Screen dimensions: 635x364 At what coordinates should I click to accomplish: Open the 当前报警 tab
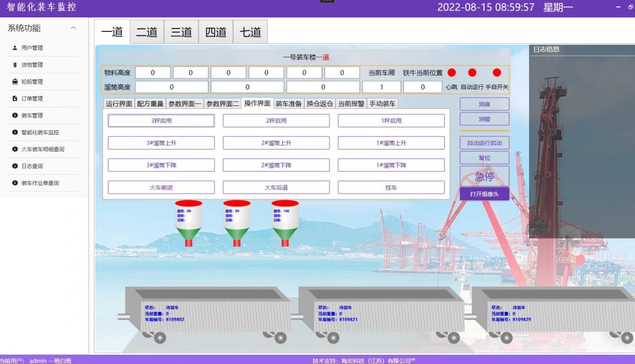click(x=351, y=104)
